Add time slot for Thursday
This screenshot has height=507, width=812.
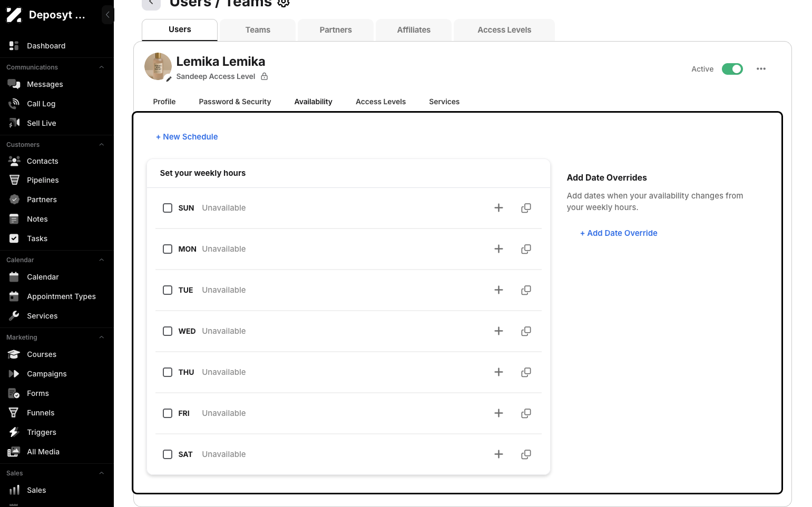click(498, 372)
